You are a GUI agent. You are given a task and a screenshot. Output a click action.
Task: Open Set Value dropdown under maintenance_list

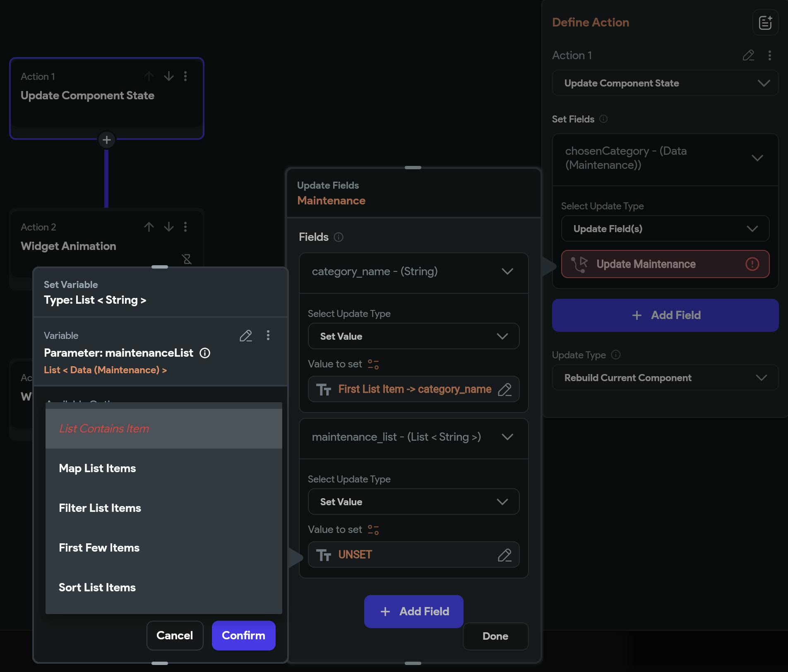coord(413,502)
